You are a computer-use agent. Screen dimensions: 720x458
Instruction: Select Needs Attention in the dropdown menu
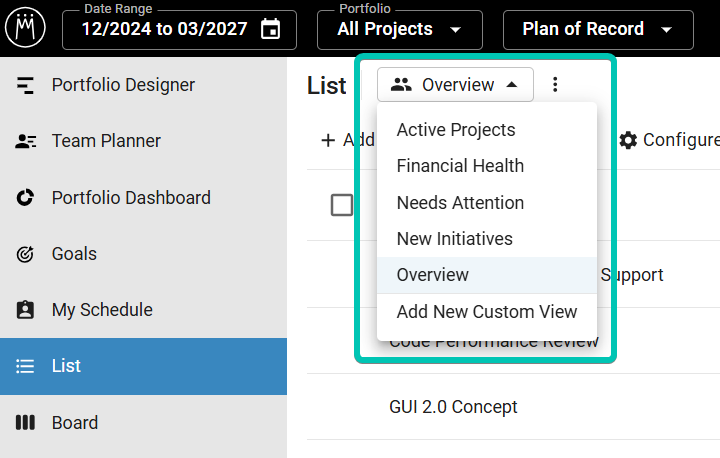tap(460, 203)
